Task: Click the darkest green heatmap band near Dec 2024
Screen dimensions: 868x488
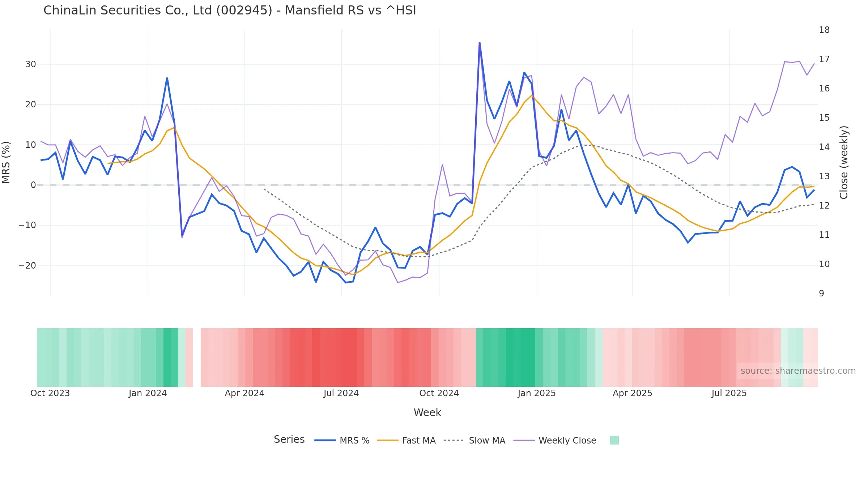Action: pyautogui.click(x=520, y=358)
